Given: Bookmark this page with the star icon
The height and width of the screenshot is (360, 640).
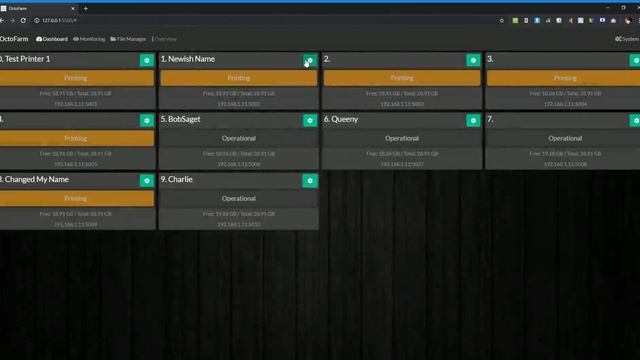Looking at the screenshot, I should tap(502, 20).
